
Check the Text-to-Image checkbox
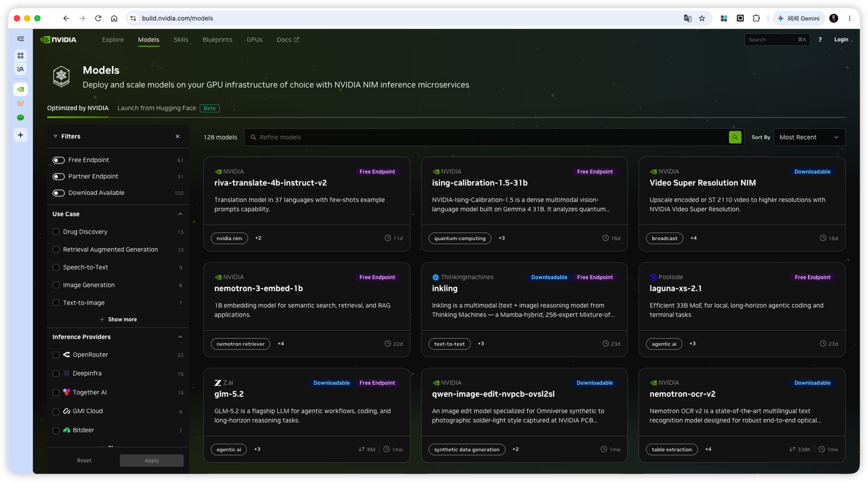[x=56, y=303]
